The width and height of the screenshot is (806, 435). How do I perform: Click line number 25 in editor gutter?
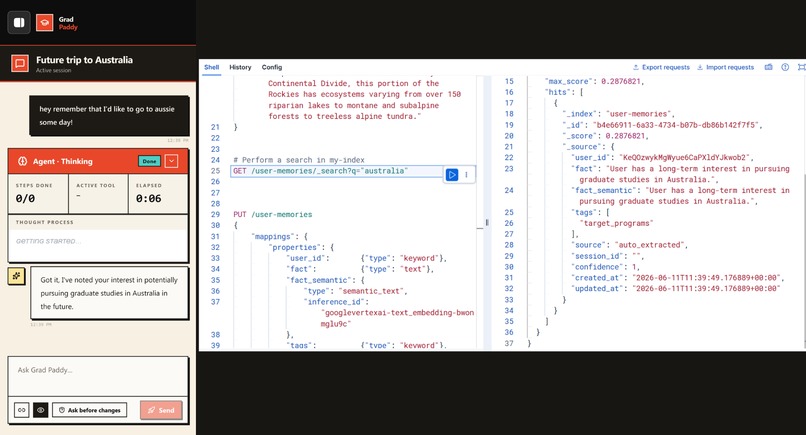point(215,171)
